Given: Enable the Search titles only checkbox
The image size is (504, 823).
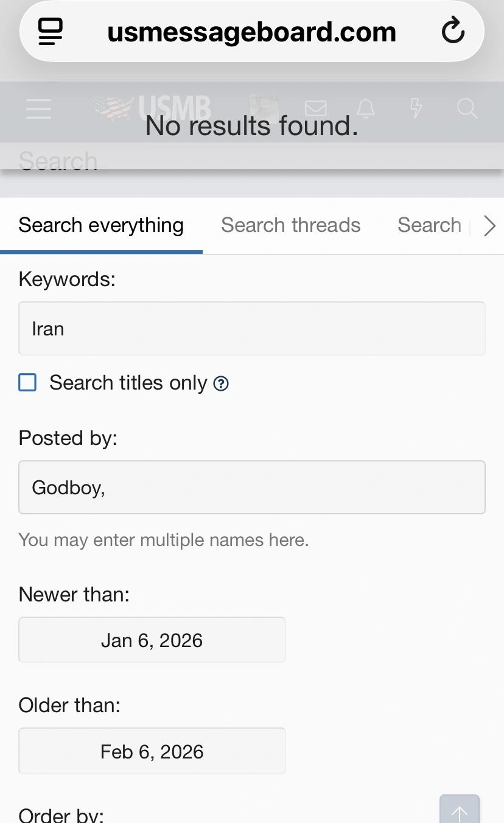Looking at the screenshot, I should [x=27, y=383].
